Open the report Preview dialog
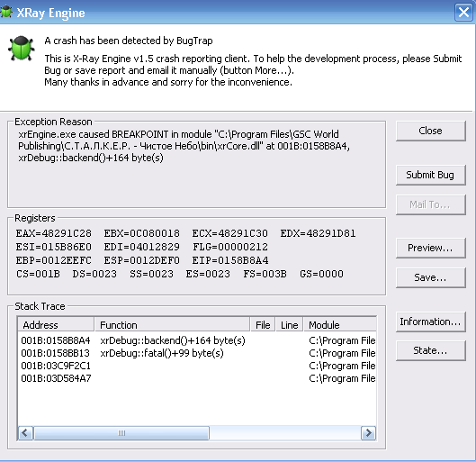Image resolution: width=476 pixels, height=462 pixels. click(430, 248)
